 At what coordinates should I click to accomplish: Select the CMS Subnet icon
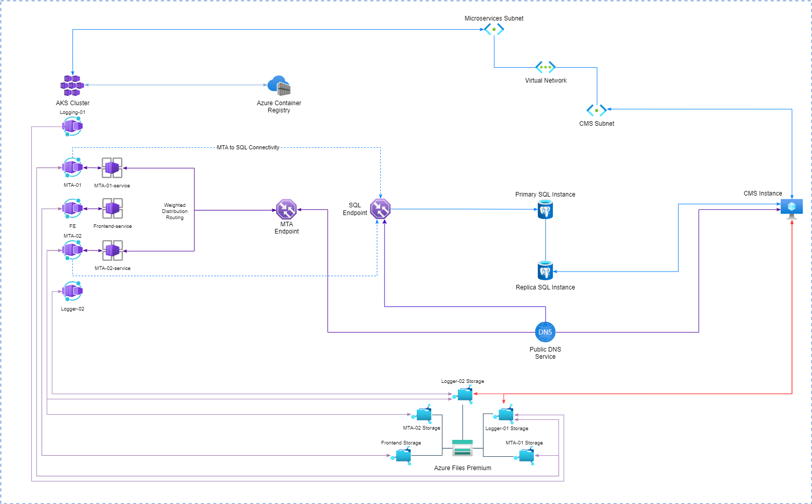click(597, 110)
